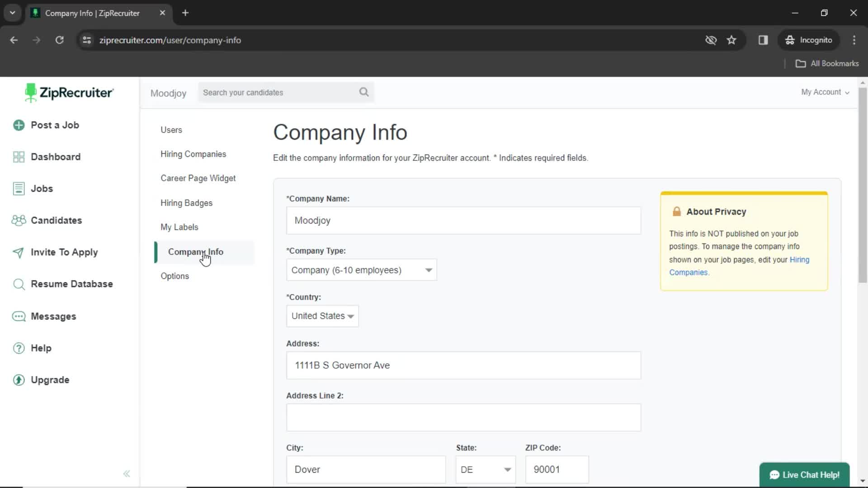Image resolution: width=868 pixels, height=488 pixels.
Task: Expand the State dropdown
Action: tap(486, 469)
